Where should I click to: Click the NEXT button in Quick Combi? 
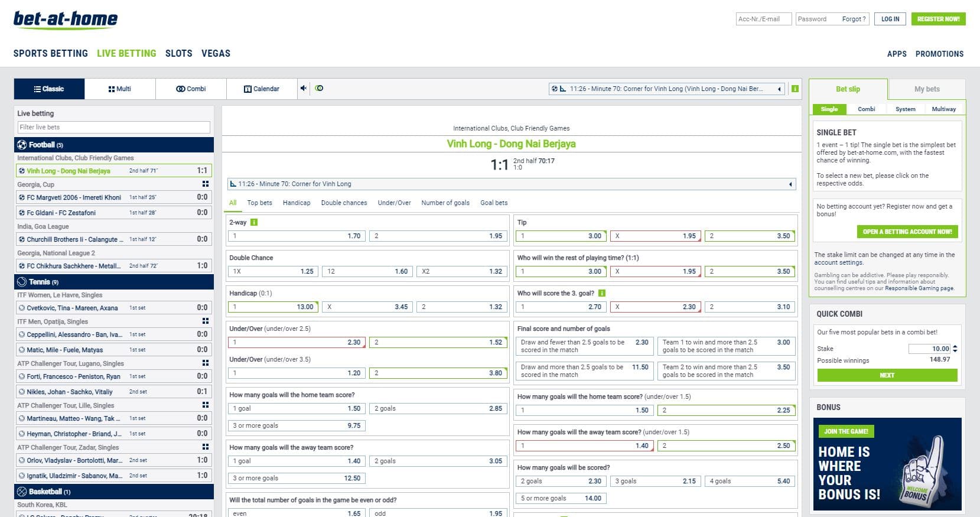tap(887, 375)
